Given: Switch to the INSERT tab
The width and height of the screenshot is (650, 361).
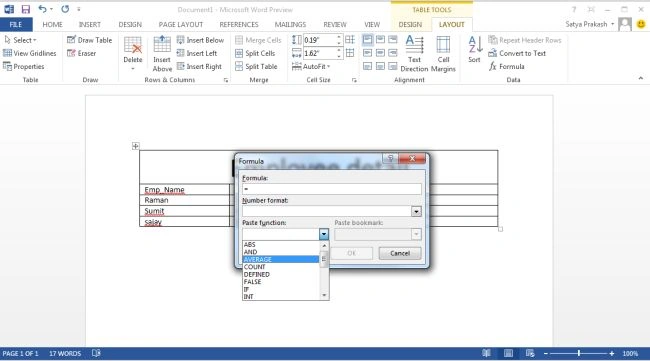Looking at the screenshot, I should click(90, 24).
